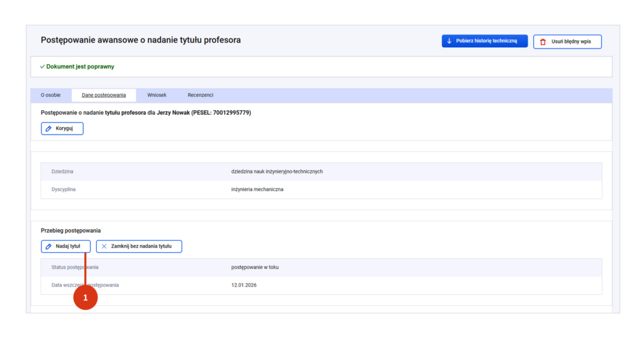Click the download arrow icon for technical history
The height and width of the screenshot is (352, 644).
(449, 41)
